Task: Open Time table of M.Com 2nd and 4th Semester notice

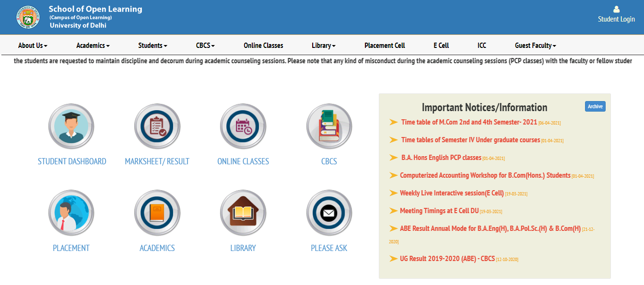Action: coord(469,122)
